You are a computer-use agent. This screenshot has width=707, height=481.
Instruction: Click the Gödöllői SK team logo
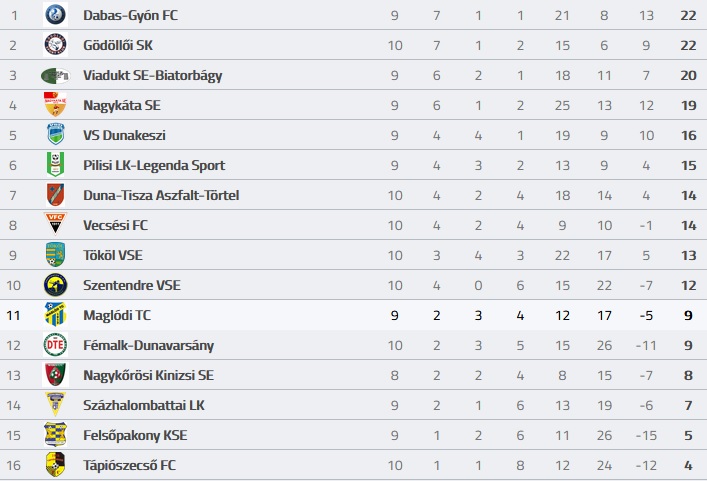tap(55, 45)
